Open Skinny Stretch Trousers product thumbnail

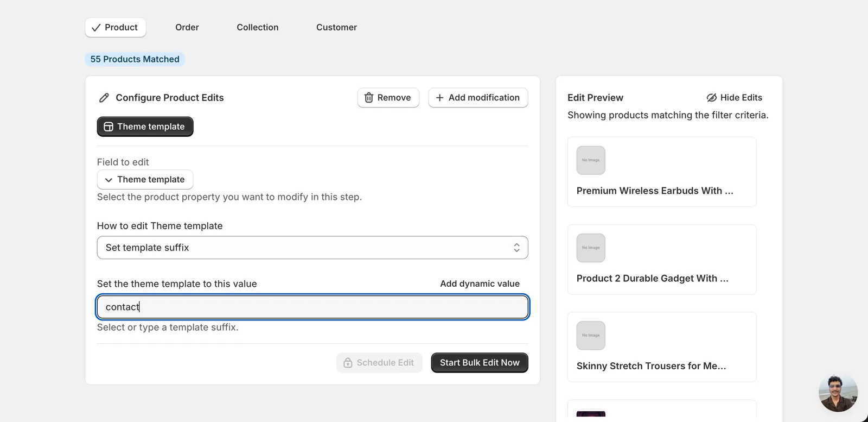[x=591, y=335]
